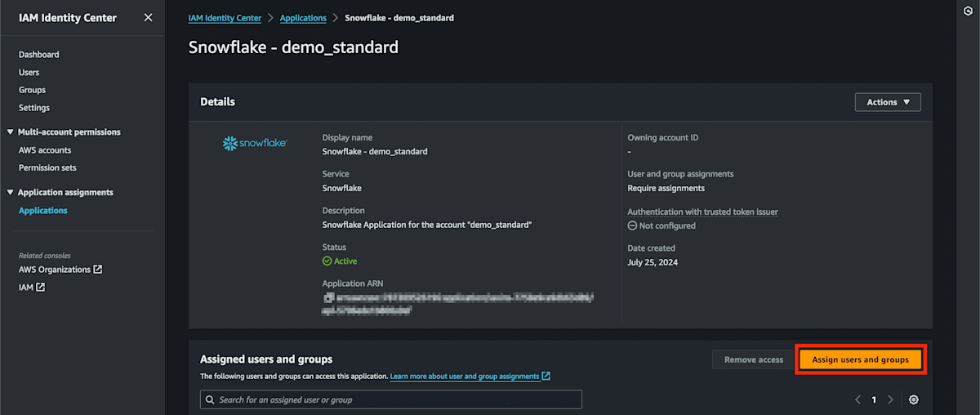Open IAM console link
The image size is (980, 415).
[x=26, y=288]
